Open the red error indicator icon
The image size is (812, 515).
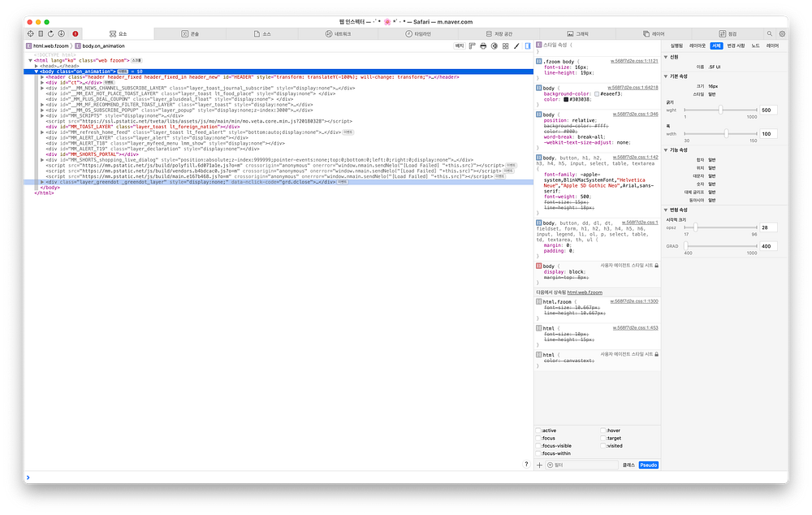(x=75, y=33)
